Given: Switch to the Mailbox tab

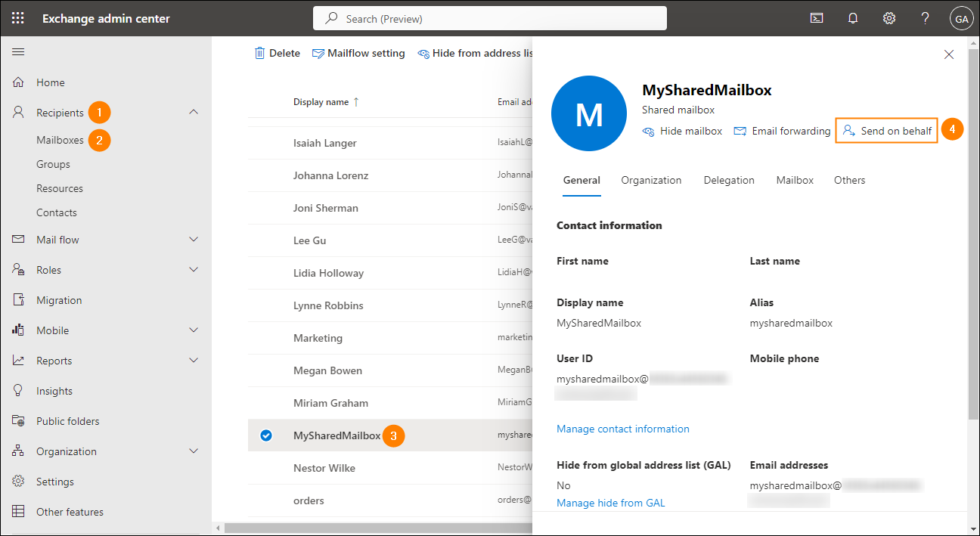Looking at the screenshot, I should point(795,181).
